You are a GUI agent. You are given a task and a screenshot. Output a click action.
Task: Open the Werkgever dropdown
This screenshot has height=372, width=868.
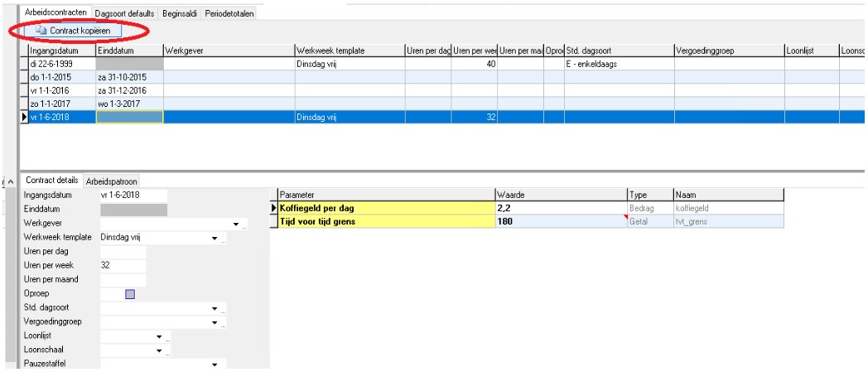[x=236, y=224]
